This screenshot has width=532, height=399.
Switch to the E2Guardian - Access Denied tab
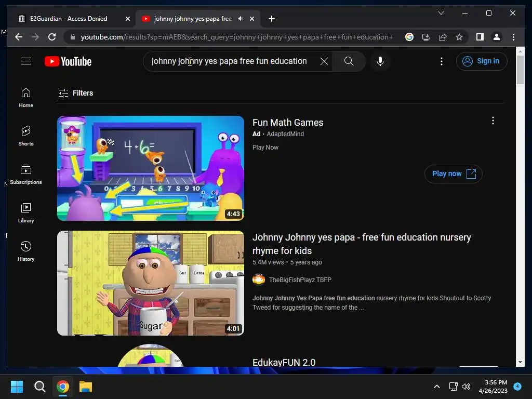(69, 19)
